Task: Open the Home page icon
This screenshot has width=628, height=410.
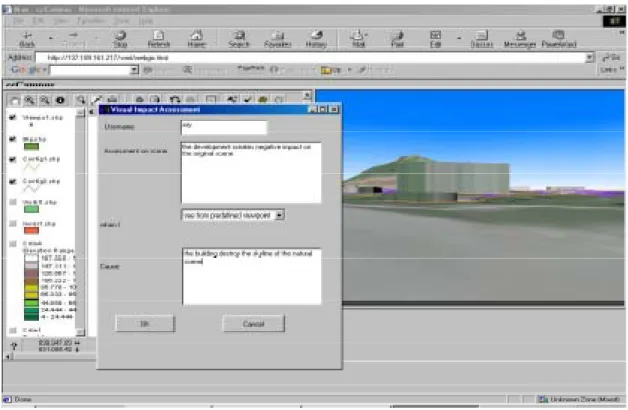Action: point(197,39)
